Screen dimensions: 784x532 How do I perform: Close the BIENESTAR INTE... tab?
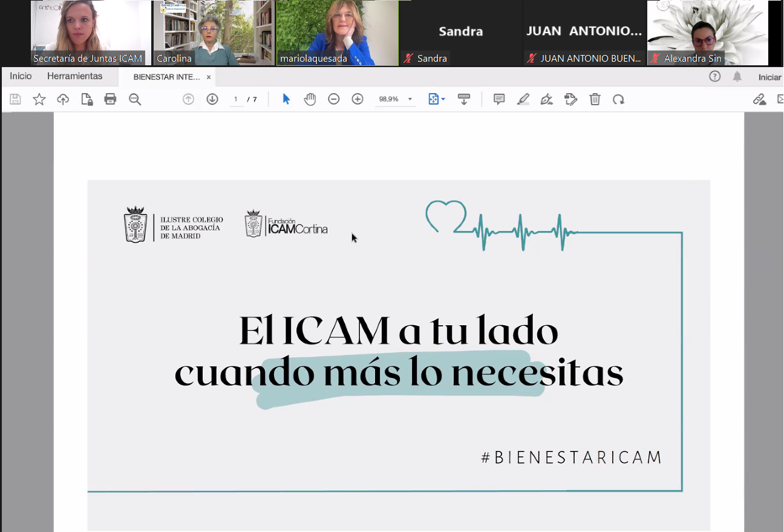(x=209, y=77)
